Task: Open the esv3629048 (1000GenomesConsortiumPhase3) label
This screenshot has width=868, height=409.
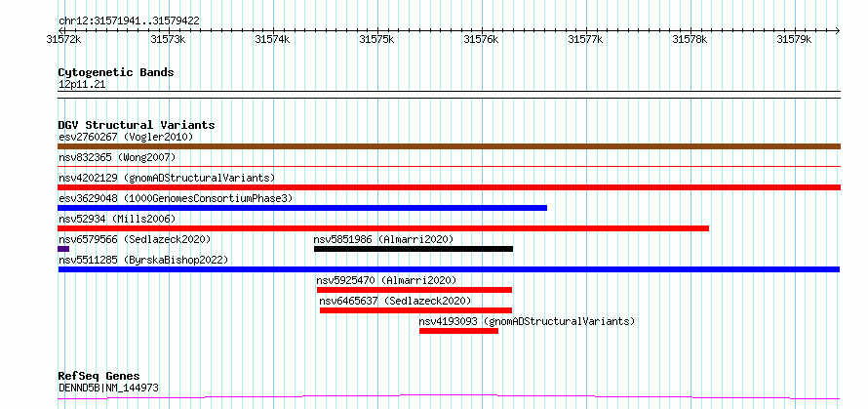Action: point(176,198)
